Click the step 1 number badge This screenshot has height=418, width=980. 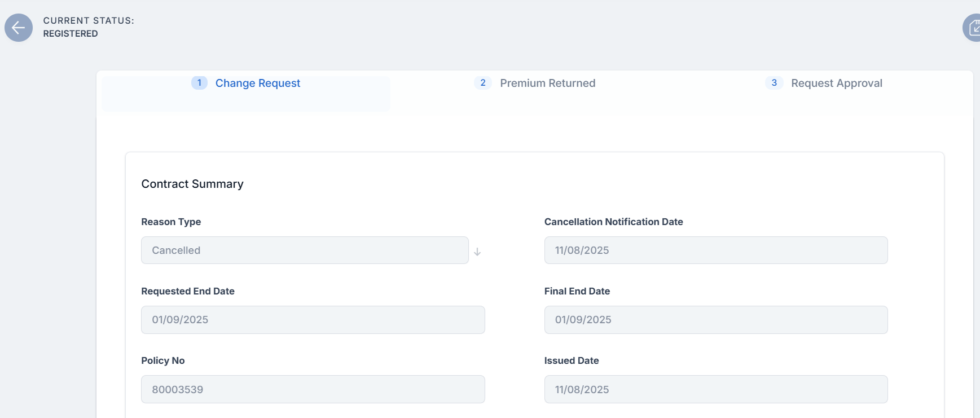click(x=199, y=83)
